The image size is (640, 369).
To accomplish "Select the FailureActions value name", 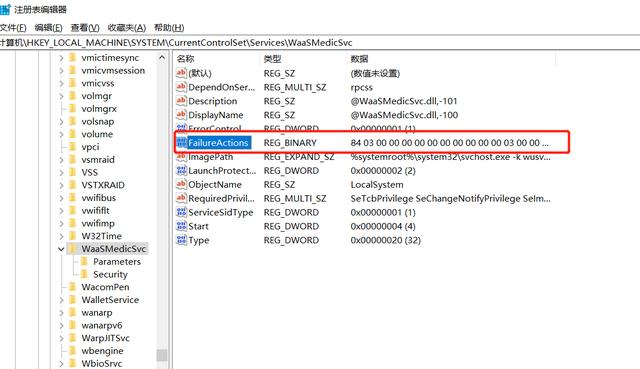I will [218, 143].
